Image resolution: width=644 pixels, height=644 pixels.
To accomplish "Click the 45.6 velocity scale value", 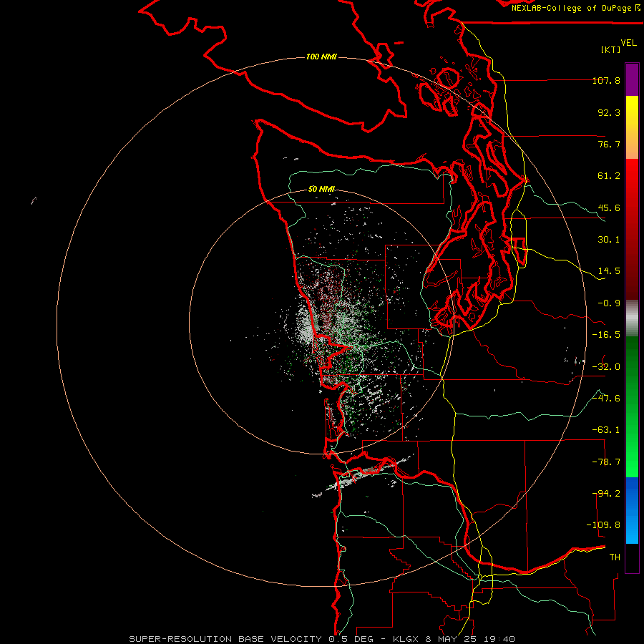I will pos(609,208).
